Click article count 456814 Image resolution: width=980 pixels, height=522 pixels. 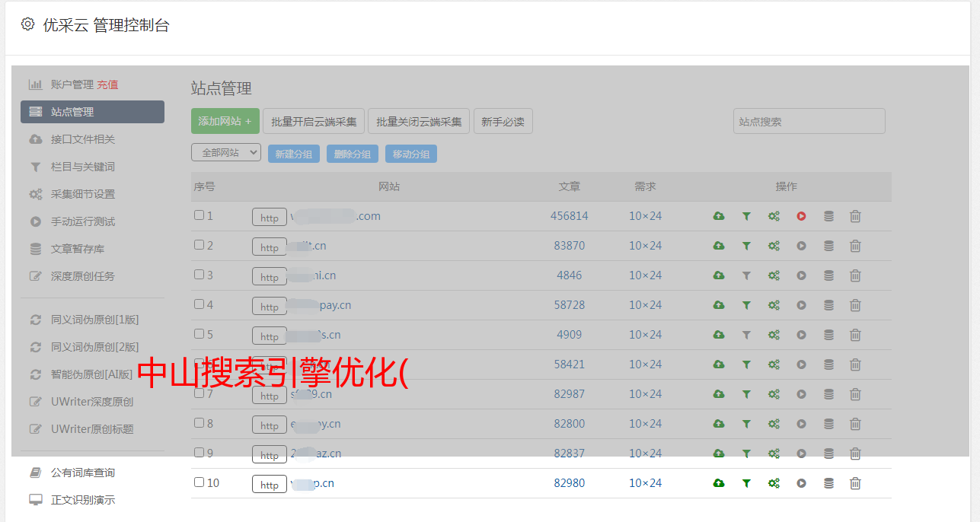point(570,216)
